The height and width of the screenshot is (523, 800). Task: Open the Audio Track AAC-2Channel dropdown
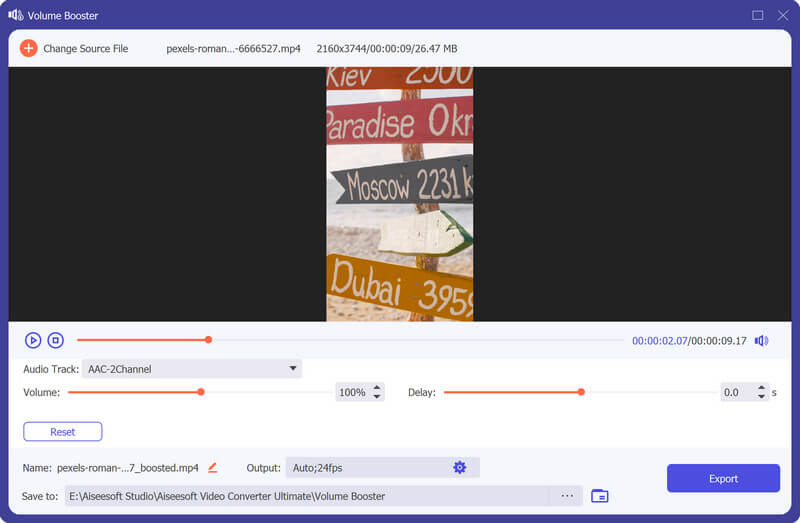[x=192, y=369]
